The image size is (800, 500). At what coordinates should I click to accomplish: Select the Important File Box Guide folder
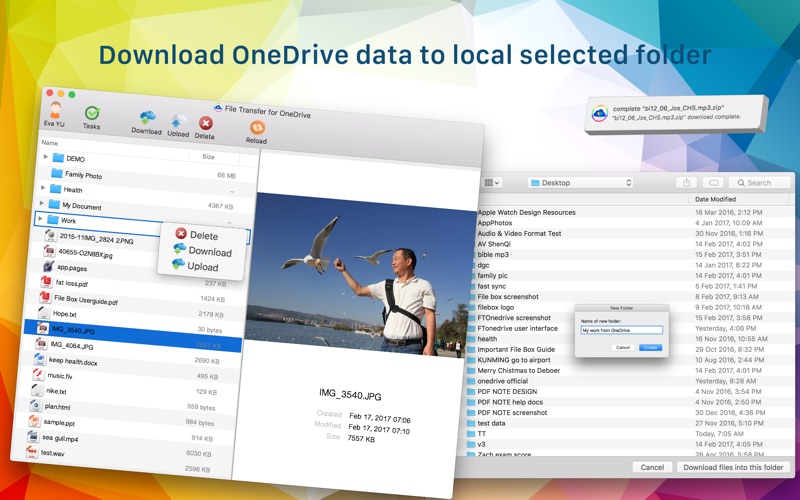pyautogui.click(x=516, y=349)
